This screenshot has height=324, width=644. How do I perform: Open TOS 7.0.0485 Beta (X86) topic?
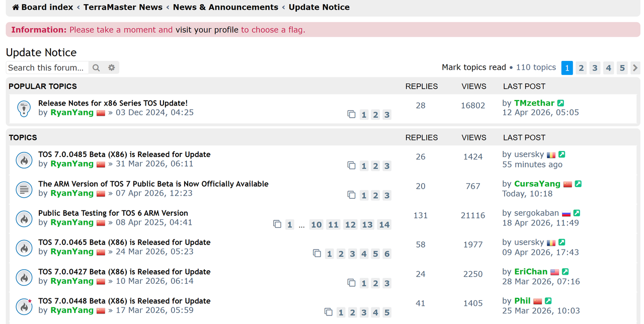124,154
